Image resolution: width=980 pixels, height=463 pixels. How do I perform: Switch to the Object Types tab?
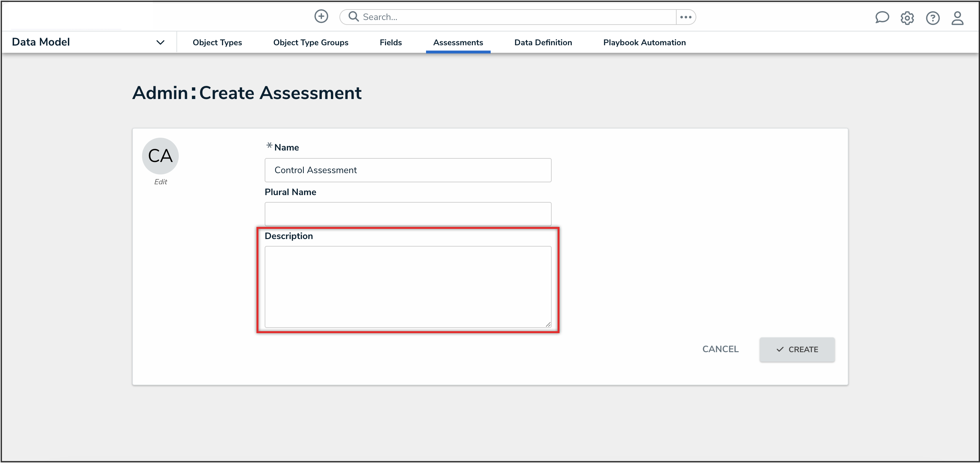217,43
